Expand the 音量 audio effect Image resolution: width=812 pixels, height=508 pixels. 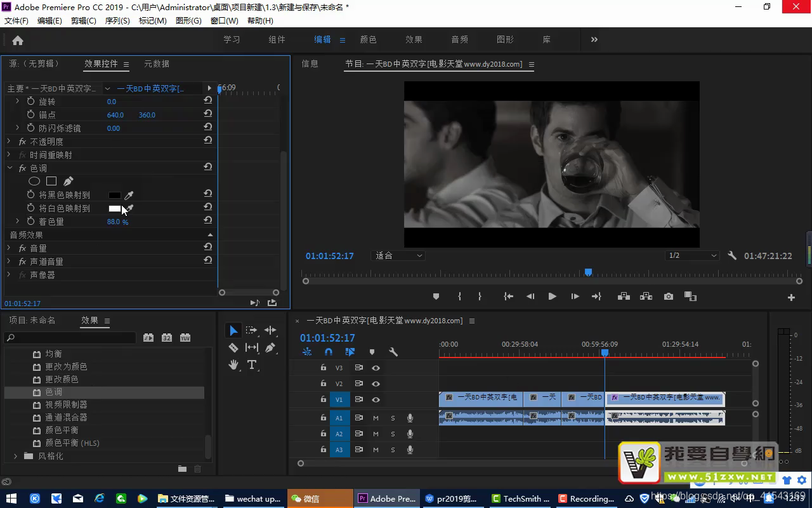point(9,248)
